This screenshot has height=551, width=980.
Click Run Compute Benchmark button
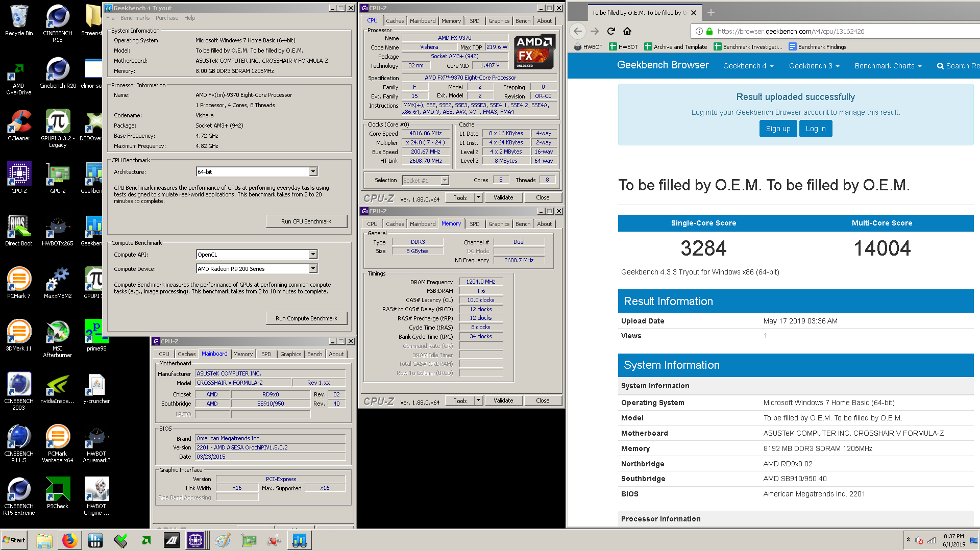306,318
